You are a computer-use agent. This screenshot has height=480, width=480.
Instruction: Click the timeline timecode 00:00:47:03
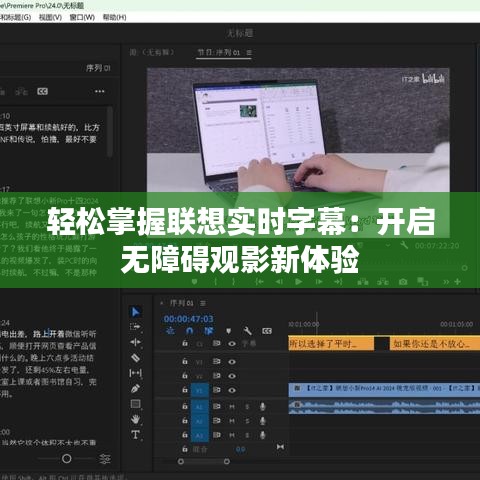coord(188,319)
